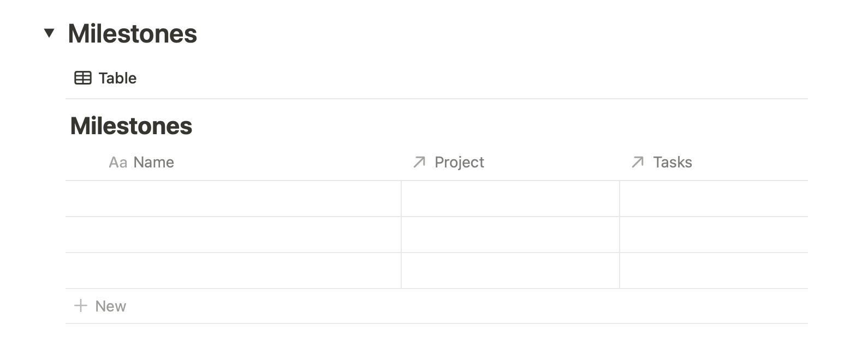Click the relation arrow icon beside Project
The height and width of the screenshot is (360, 868).
click(419, 162)
